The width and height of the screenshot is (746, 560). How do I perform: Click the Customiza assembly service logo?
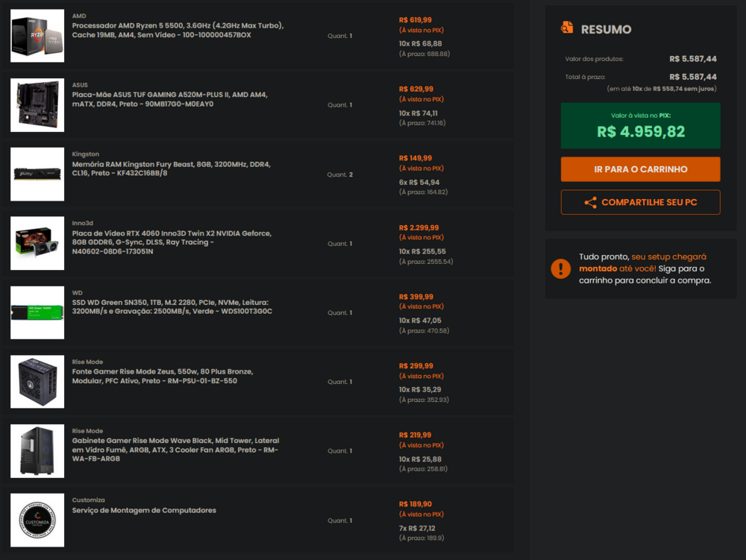click(37, 520)
